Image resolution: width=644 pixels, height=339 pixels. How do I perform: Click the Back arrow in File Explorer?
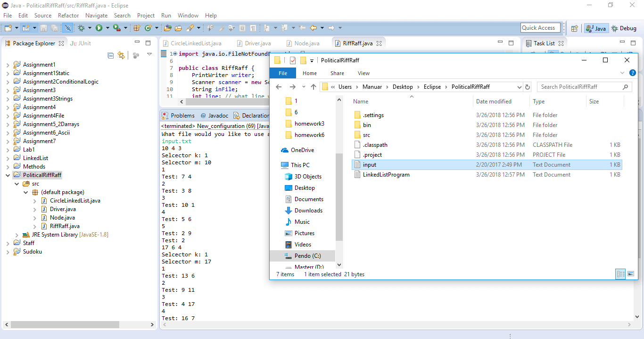279,87
